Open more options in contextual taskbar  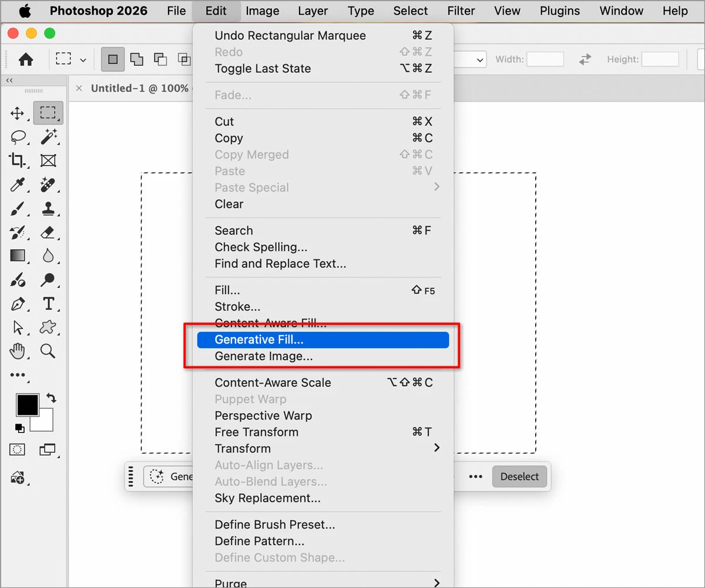pos(475,476)
